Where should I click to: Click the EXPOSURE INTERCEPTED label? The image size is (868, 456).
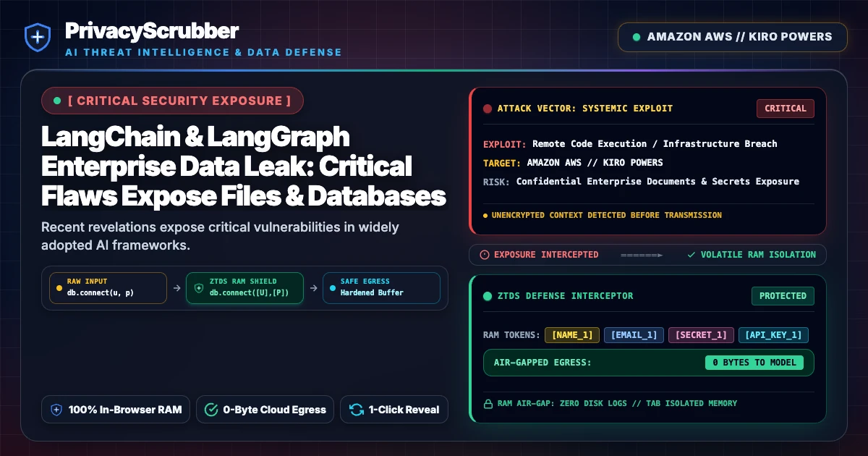tap(546, 255)
